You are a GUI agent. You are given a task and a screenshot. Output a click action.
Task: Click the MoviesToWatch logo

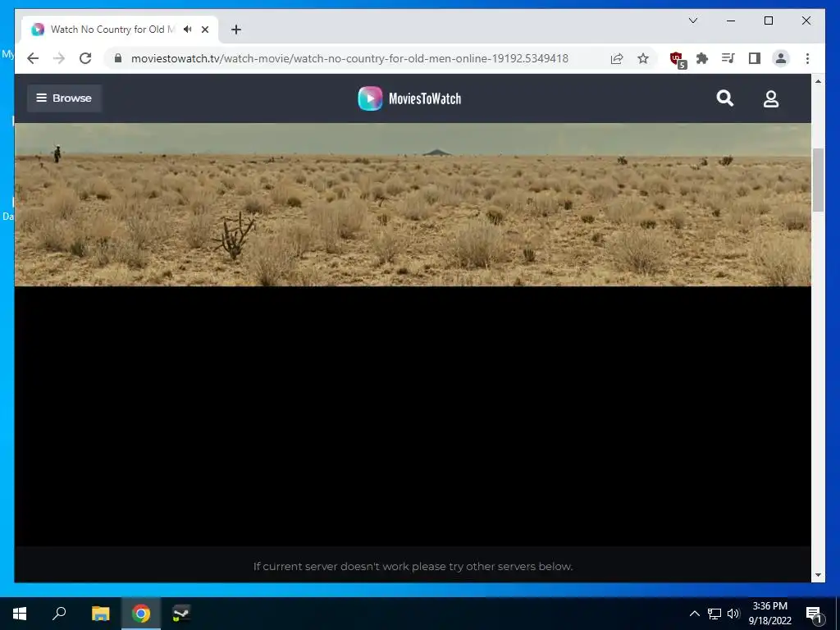pyautogui.click(x=410, y=98)
